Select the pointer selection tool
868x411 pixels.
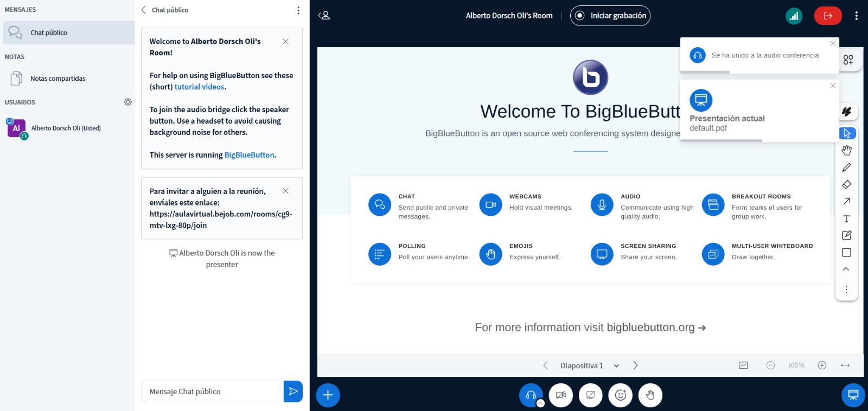(x=847, y=133)
